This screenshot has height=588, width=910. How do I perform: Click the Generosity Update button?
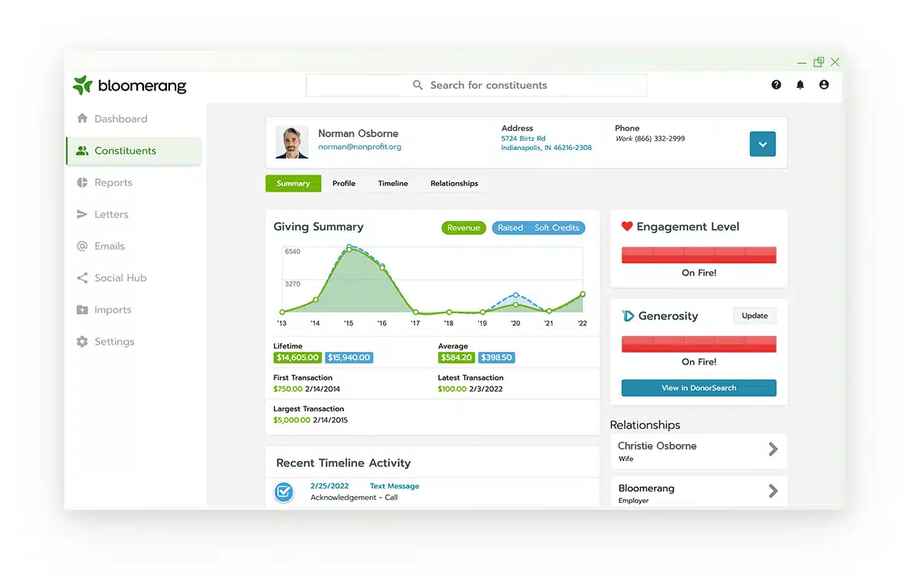coord(755,316)
